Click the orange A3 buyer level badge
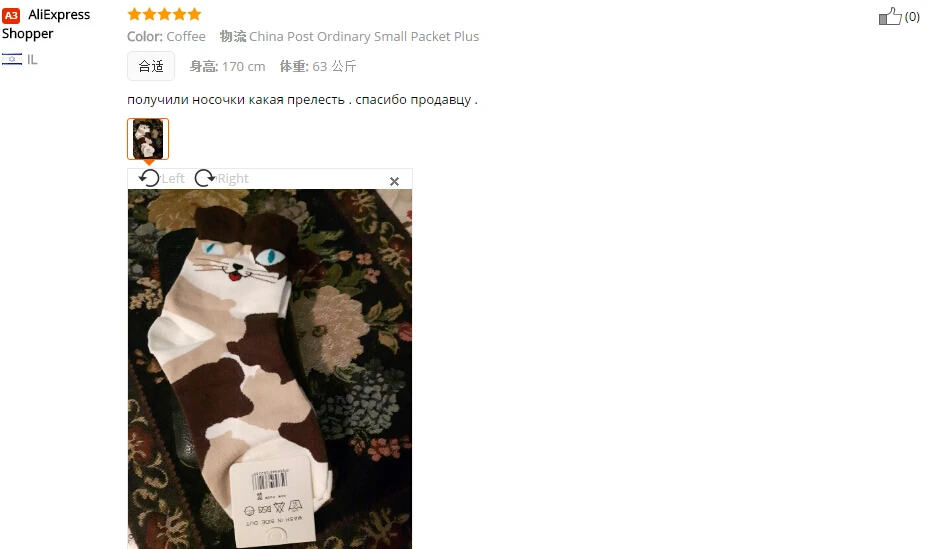 coord(11,15)
